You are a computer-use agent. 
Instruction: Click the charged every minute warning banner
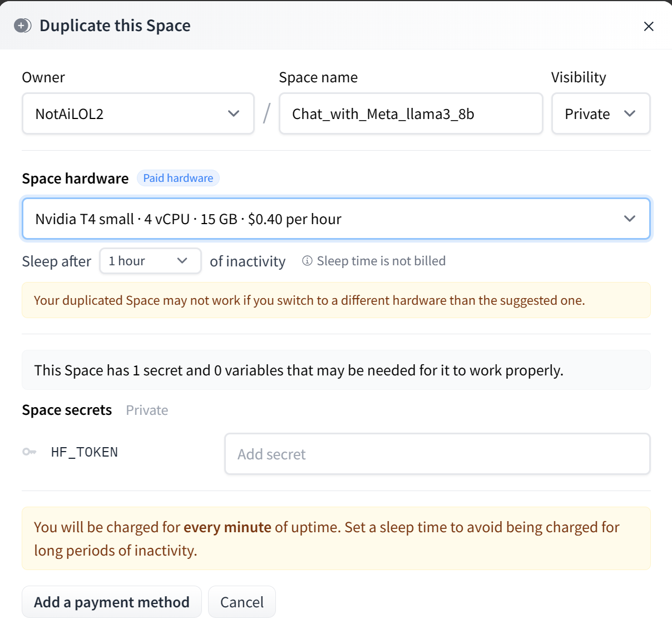(x=336, y=538)
